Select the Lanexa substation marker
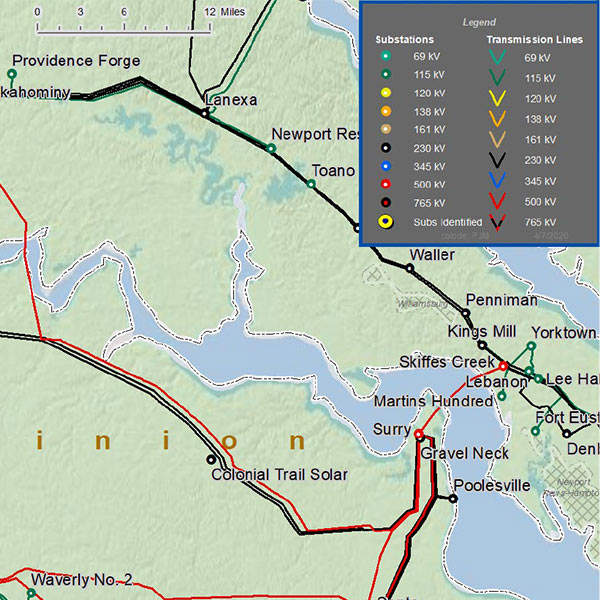Viewport: 600px width, 600px height. pyautogui.click(x=206, y=113)
